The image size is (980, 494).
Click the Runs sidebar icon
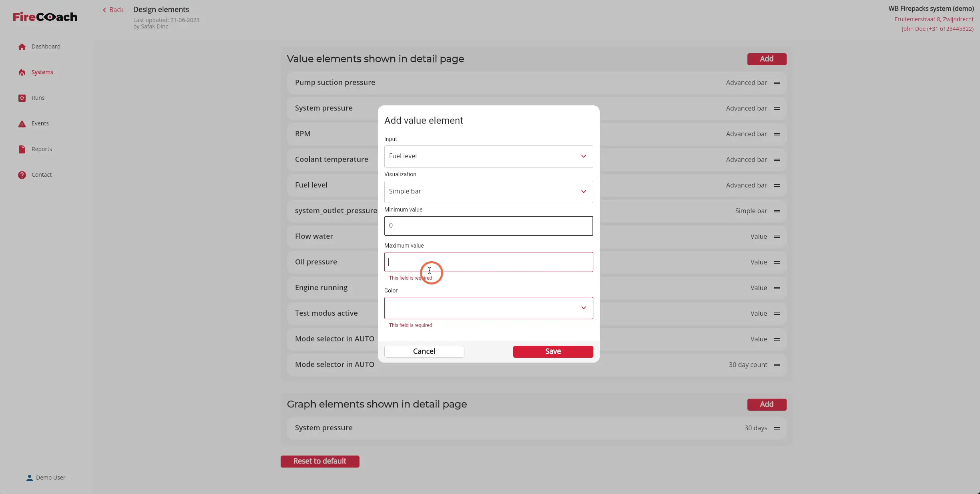click(x=22, y=98)
